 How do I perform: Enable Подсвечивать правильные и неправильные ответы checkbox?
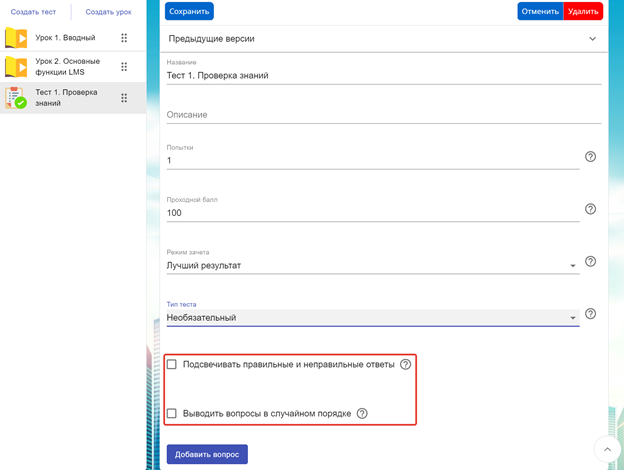point(172,364)
